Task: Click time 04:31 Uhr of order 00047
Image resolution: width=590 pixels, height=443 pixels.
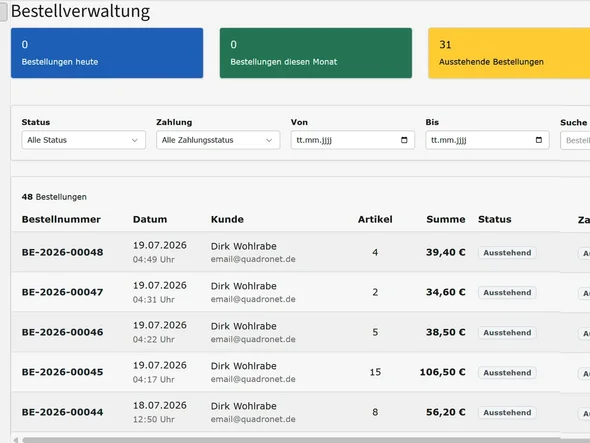Action: pos(154,300)
